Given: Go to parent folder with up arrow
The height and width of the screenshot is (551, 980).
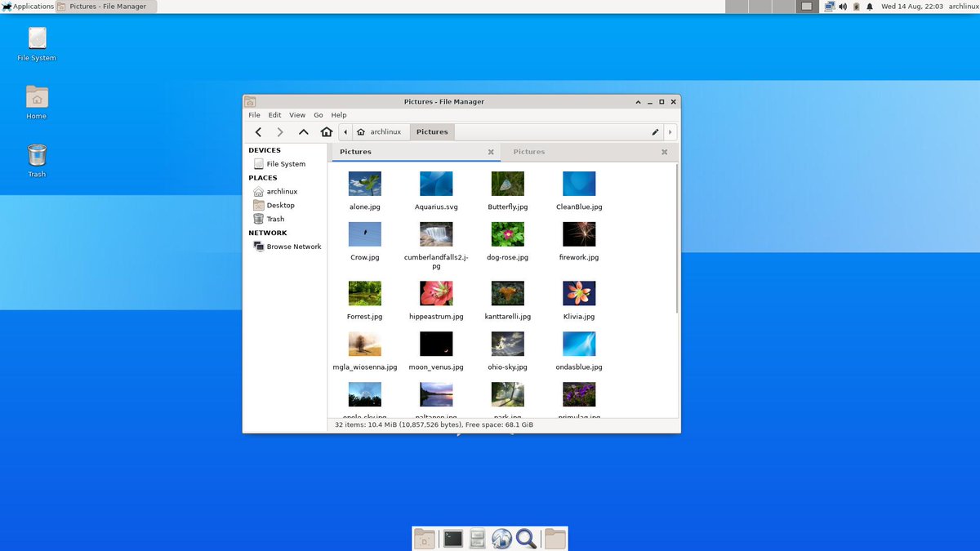Looking at the screenshot, I should point(303,131).
